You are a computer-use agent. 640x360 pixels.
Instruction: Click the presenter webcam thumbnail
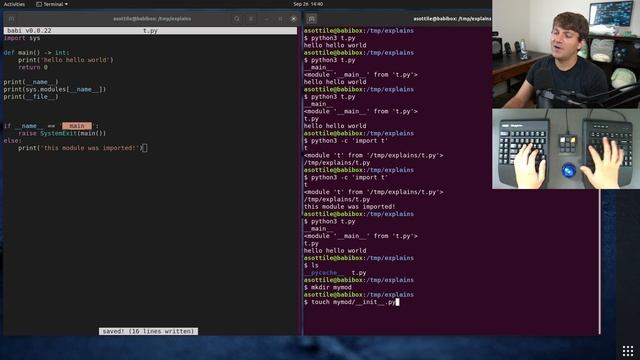coord(566,54)
